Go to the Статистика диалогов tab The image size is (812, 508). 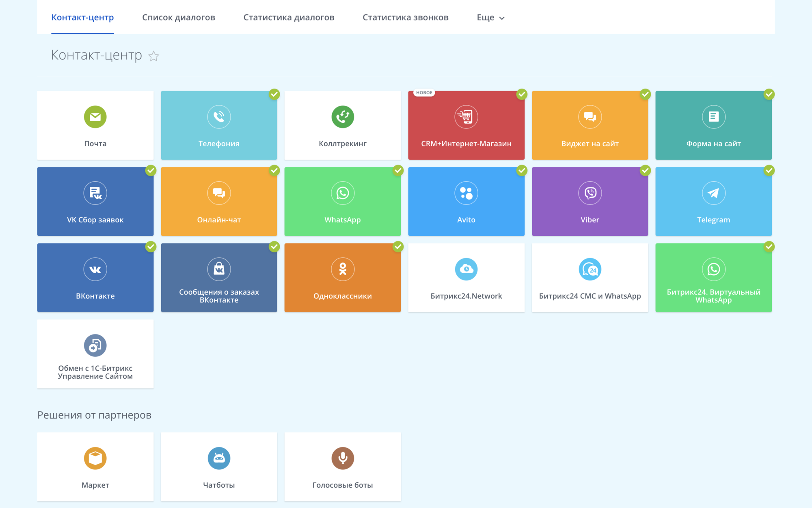(x=289, y=17)
